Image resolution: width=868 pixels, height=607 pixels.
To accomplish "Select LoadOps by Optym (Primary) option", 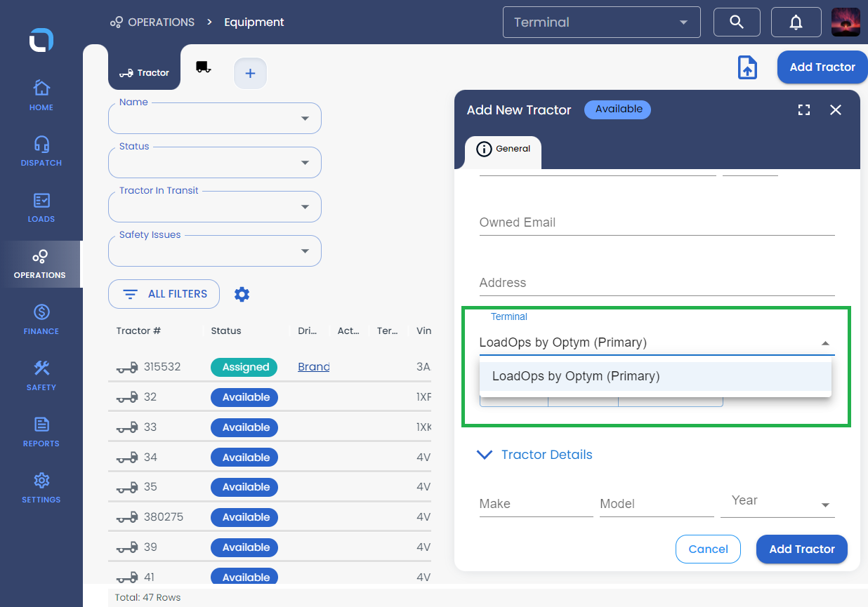I will [x=576, y=376].
